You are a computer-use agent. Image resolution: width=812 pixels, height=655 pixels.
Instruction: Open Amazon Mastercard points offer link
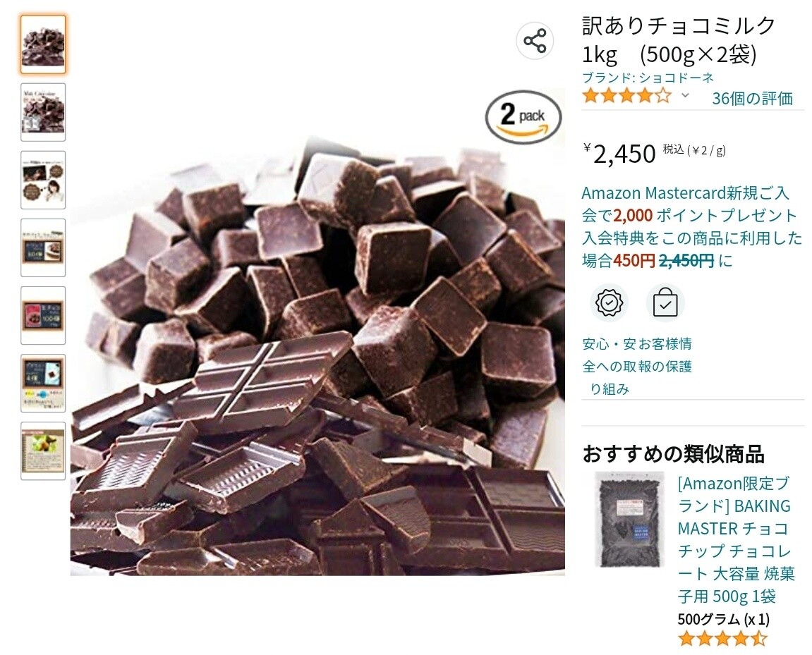pyautogui.click(x=692, y=226)
